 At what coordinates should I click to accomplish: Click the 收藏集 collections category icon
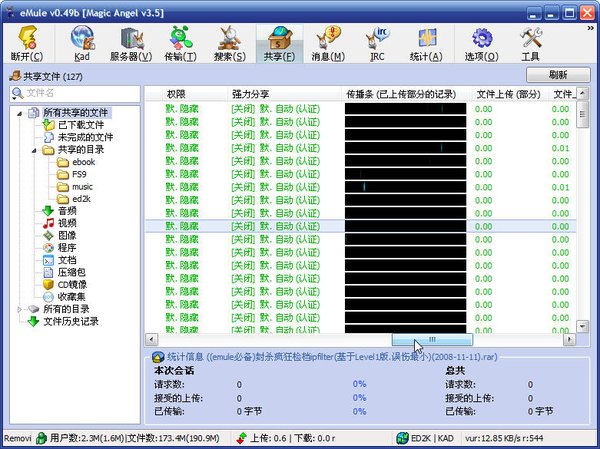click(48, 297)
